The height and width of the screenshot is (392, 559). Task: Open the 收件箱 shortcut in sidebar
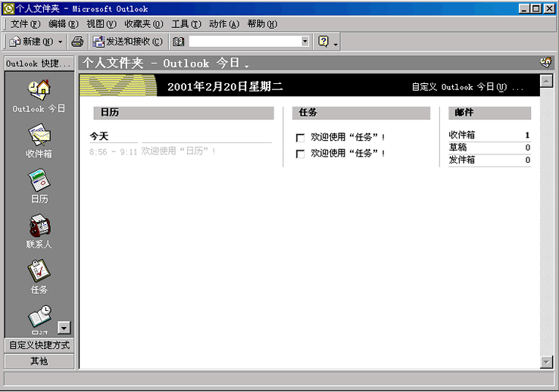[x=39, y=135]
